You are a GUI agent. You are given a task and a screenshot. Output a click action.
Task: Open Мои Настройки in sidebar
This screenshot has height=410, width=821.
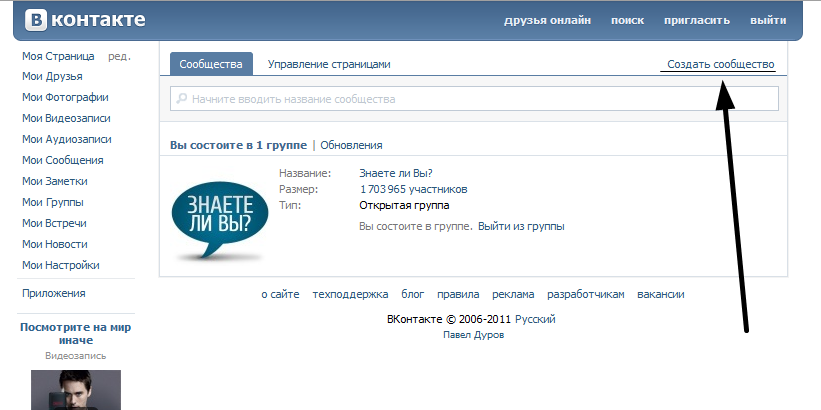[x=60, y=265]
